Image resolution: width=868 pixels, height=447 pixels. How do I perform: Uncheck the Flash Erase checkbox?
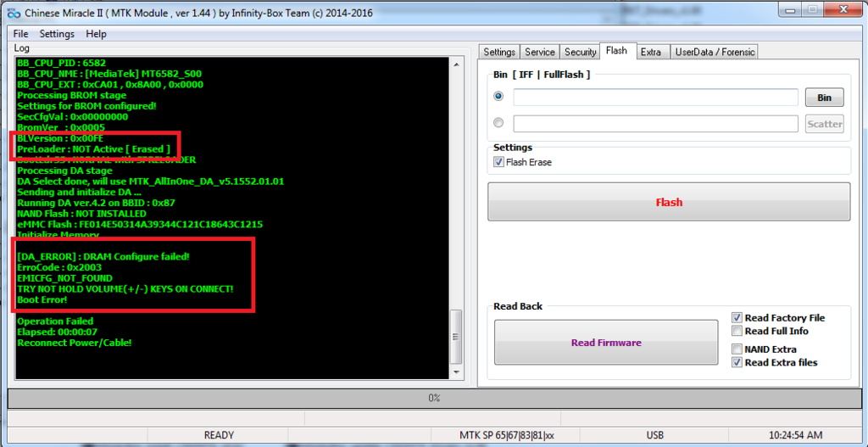(498, 162)
